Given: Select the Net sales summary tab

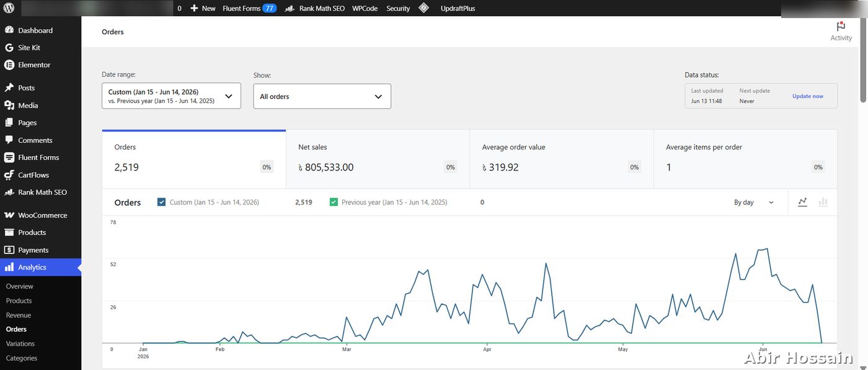Looking at the screenshot, I should pos(378,159).
